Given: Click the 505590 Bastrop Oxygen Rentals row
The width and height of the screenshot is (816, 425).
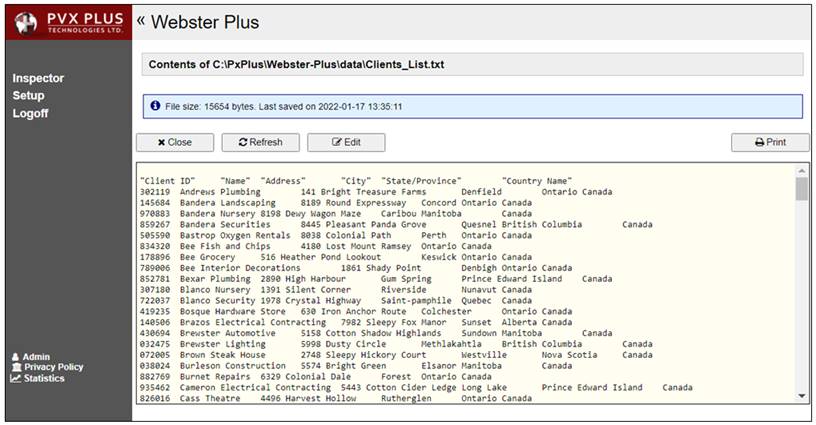Looking at the screenshot, I should 336,236.
